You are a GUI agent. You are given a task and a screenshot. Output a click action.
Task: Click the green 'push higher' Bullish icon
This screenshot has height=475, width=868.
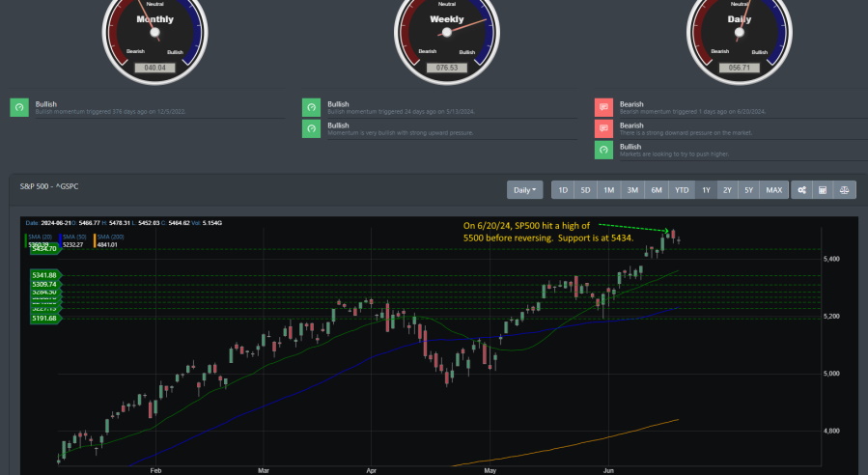(x=603, y=150)
